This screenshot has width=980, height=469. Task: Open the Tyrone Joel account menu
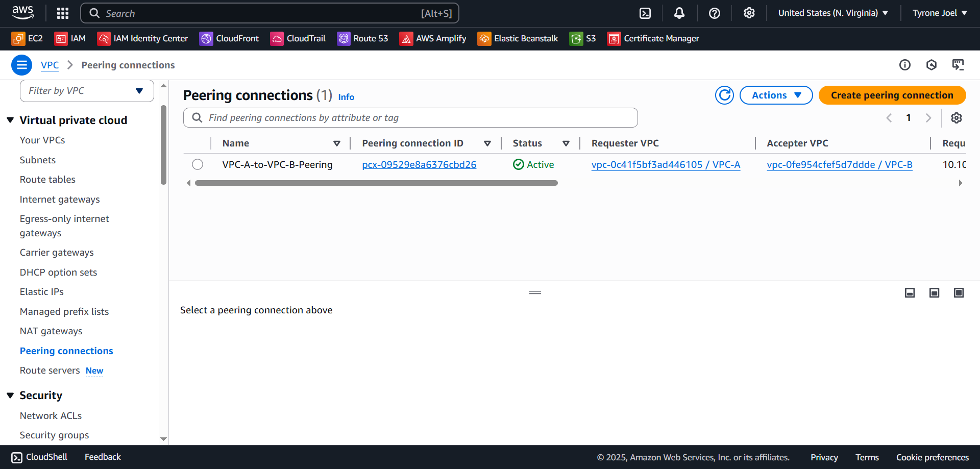tap(940, 13)
